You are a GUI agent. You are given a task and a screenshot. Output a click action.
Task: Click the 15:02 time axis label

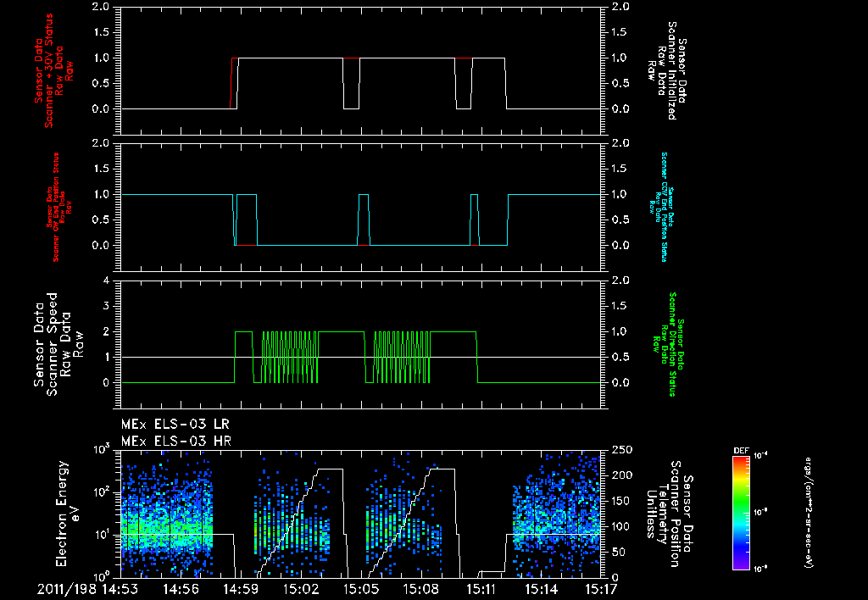tap(301, 589)
